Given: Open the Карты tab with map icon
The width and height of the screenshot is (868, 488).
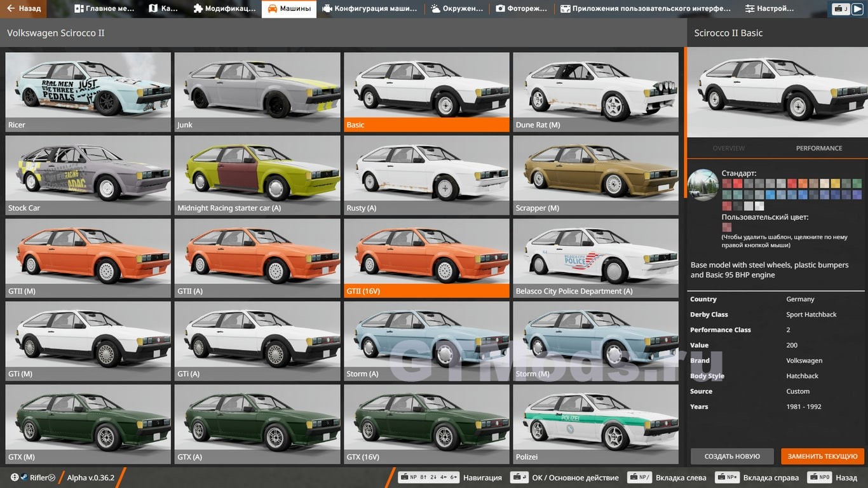Looking at the screenshot, I should pos(163,9).
